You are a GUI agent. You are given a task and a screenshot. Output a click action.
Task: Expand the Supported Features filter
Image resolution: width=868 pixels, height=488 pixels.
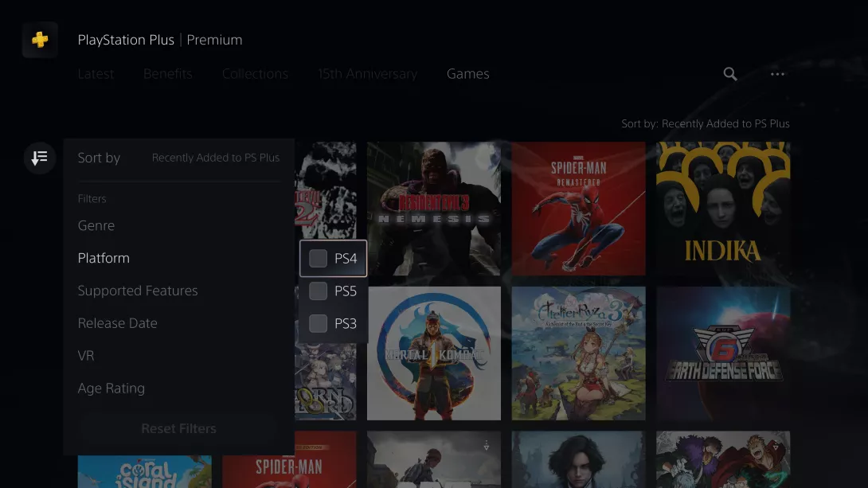[138, 291]
